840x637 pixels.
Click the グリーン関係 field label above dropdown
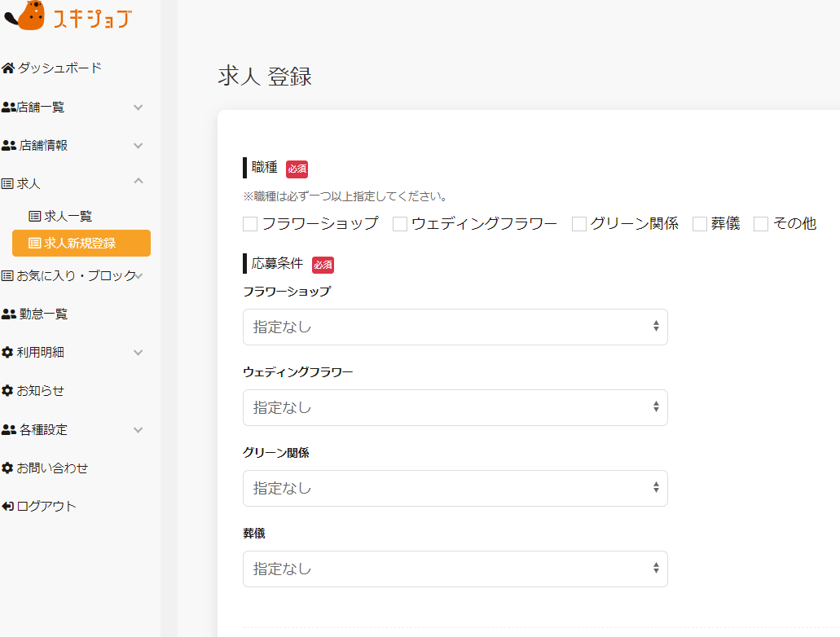click(276, 453)
